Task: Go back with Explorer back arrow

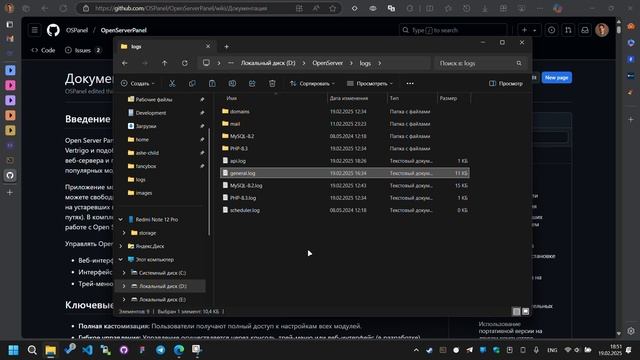Action: coord(125,63)
